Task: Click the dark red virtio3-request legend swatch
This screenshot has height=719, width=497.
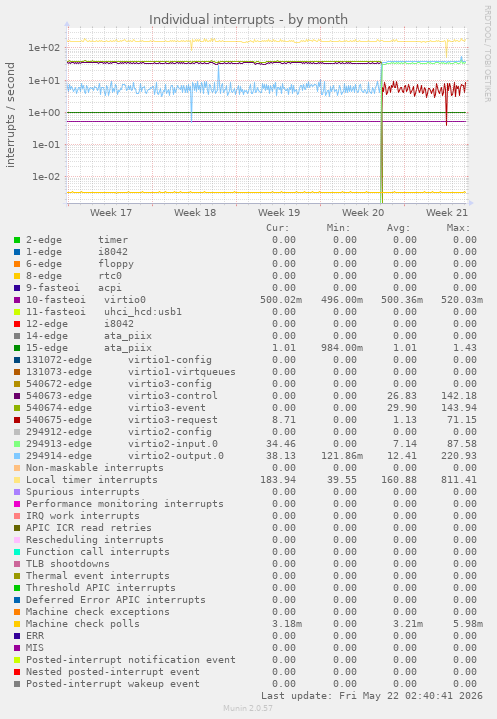Action: [17, 420]
